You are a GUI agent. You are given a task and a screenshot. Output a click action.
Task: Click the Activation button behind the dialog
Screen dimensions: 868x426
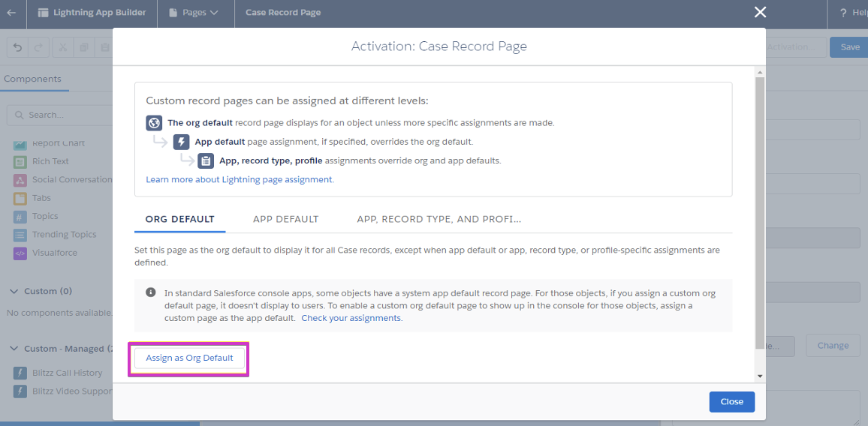tap(796, 47)
